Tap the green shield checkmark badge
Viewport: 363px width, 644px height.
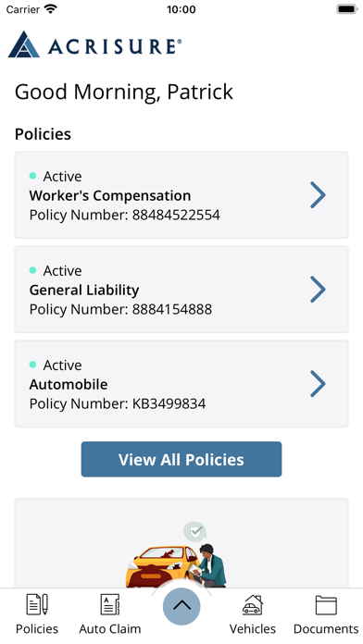coord(195,532)
